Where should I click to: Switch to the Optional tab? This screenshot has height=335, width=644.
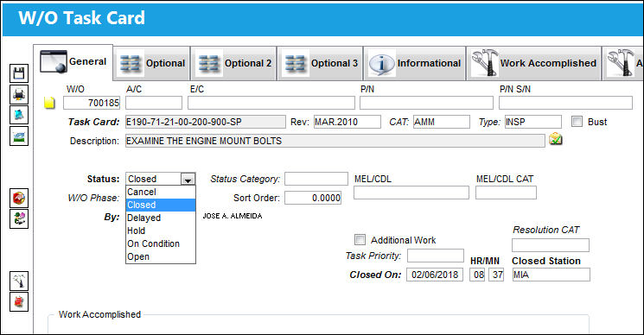152,63
